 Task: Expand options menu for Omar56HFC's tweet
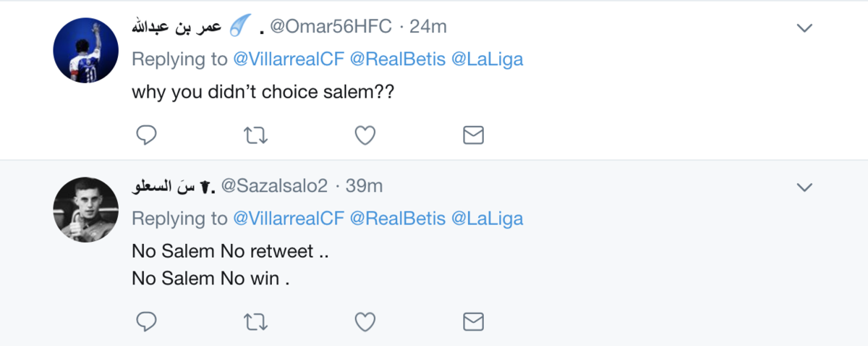[x=804, y=28]
